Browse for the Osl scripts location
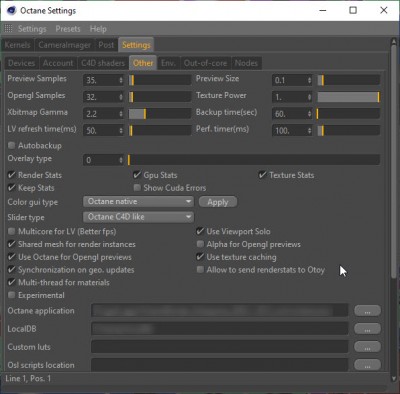This screenshot has width=400, height=394. point(367,365)
